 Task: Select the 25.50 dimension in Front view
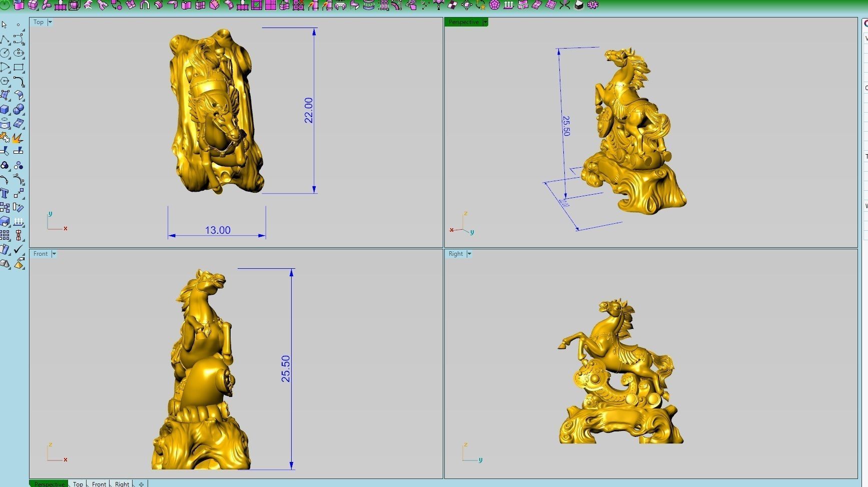286,369
